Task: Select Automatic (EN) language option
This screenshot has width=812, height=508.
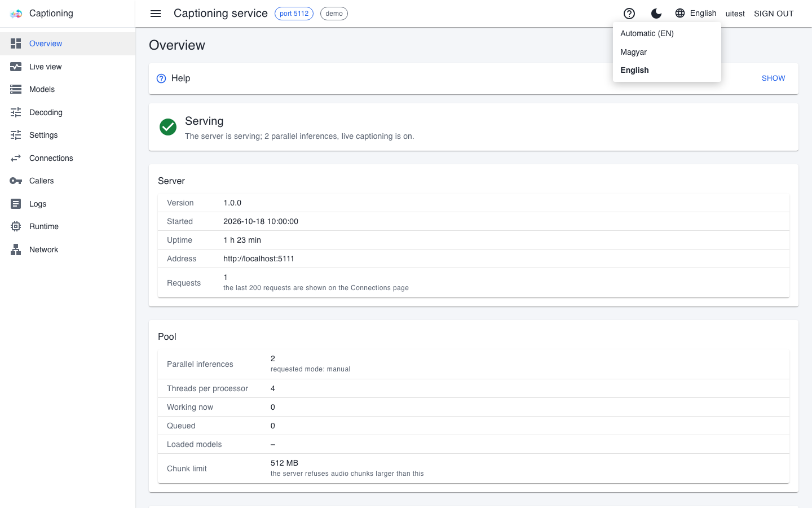Action: pos(667,33)
